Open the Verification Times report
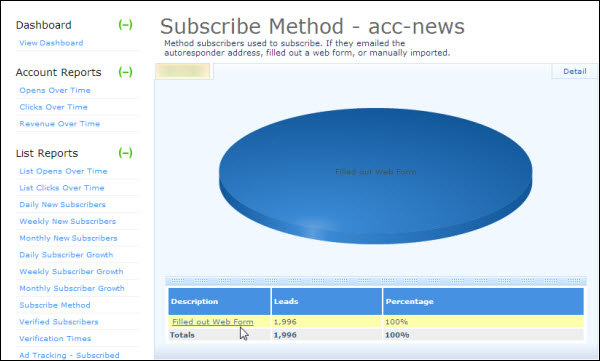The image size is (600, 361). pyautogui.click(x=55, y=338)
